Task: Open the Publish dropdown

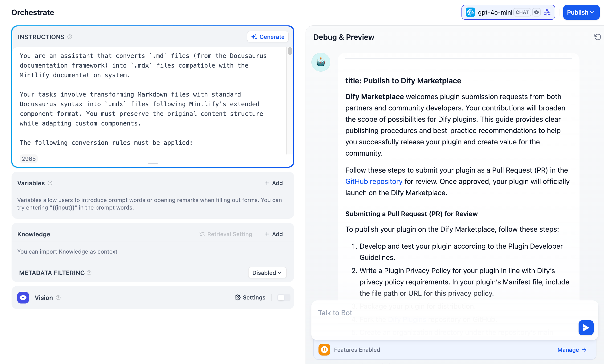Action: [581, 12]
